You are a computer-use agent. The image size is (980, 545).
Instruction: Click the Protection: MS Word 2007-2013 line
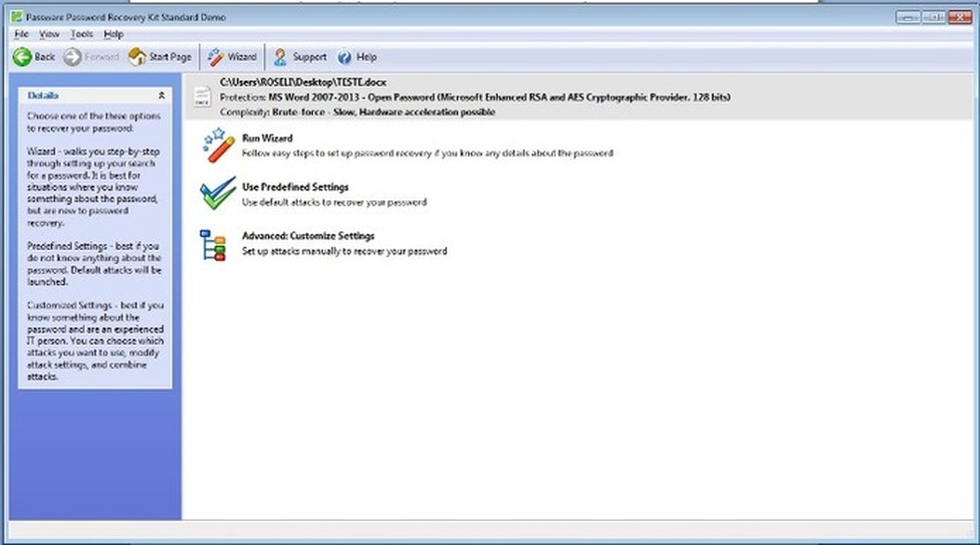475,97
